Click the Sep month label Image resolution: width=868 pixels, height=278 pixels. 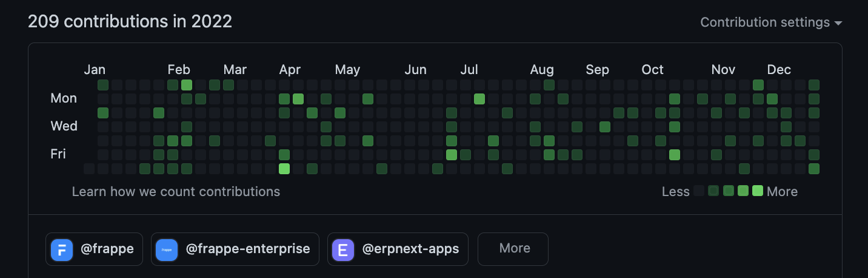597,70
